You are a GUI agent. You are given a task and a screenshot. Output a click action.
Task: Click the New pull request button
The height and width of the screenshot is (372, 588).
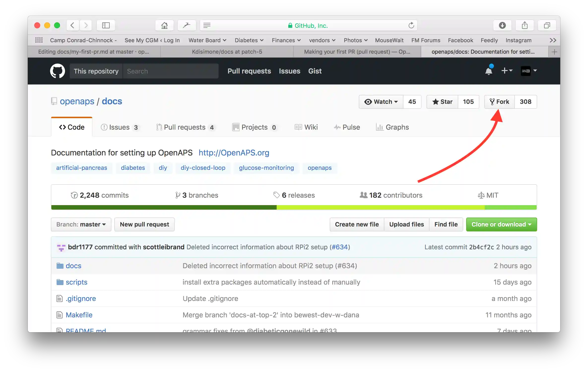click(x=144, y=224)
